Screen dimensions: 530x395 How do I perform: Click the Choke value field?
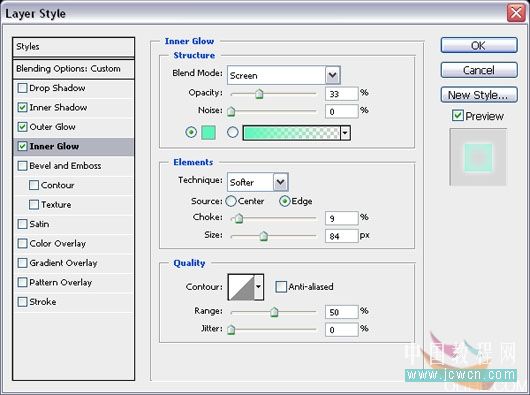341,218
